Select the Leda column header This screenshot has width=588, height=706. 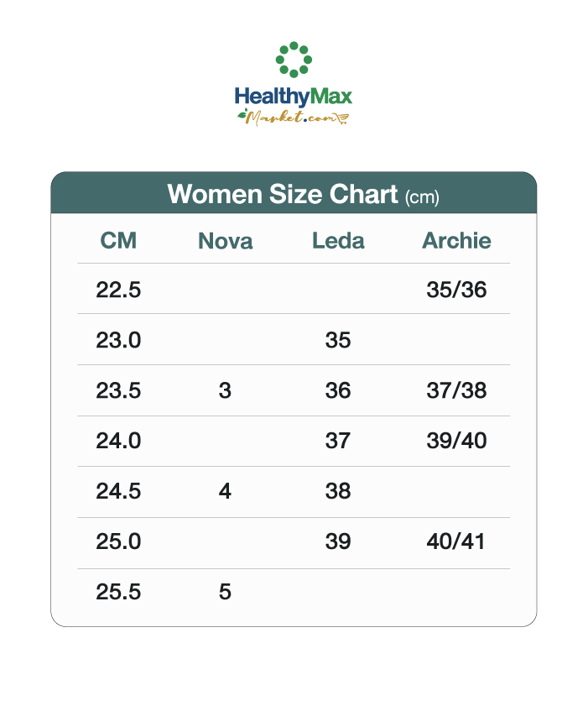click(338, 241)
